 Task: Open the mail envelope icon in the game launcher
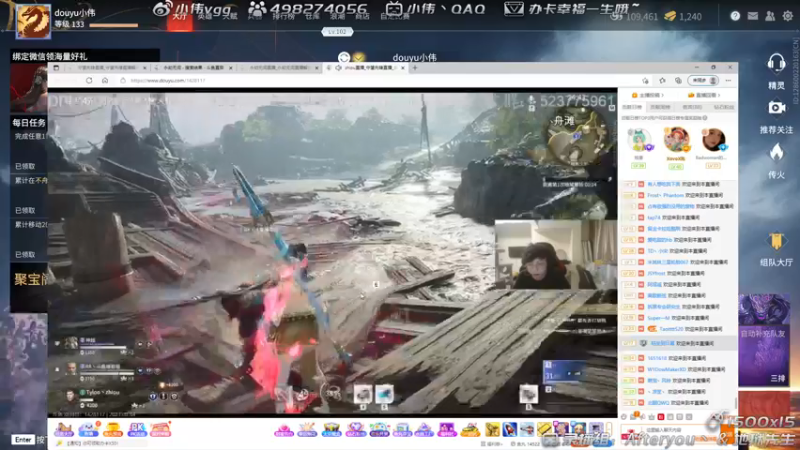(x=753, y=16)
